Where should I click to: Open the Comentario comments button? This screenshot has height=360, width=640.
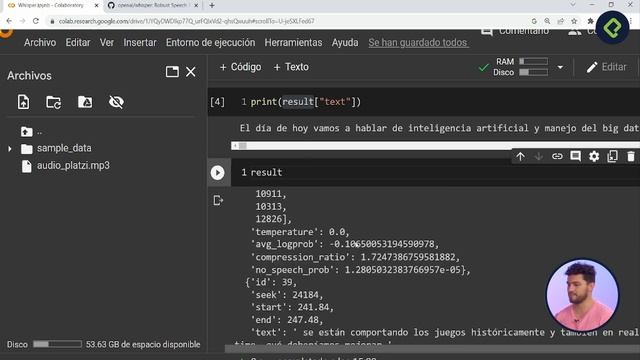tap(515, 31)
